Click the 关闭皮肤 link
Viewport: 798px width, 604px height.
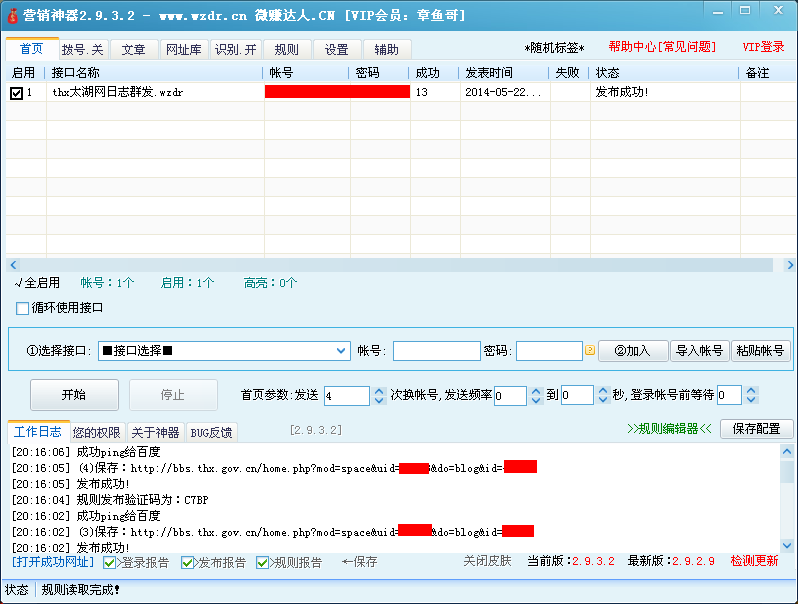pos(487,561)
